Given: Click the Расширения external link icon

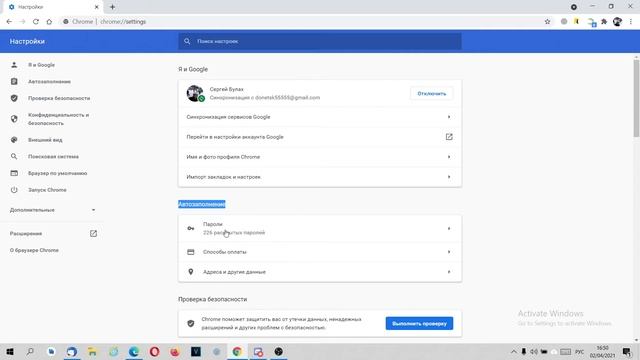Looking at the screenshot, I should (x=93, y=233).
